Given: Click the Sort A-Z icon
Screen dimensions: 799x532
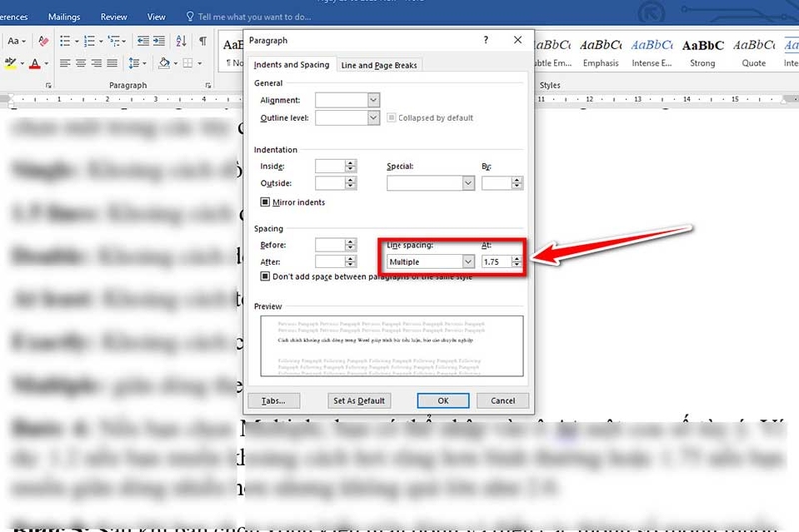Looking at the screenshot, I should click(181, 41).
